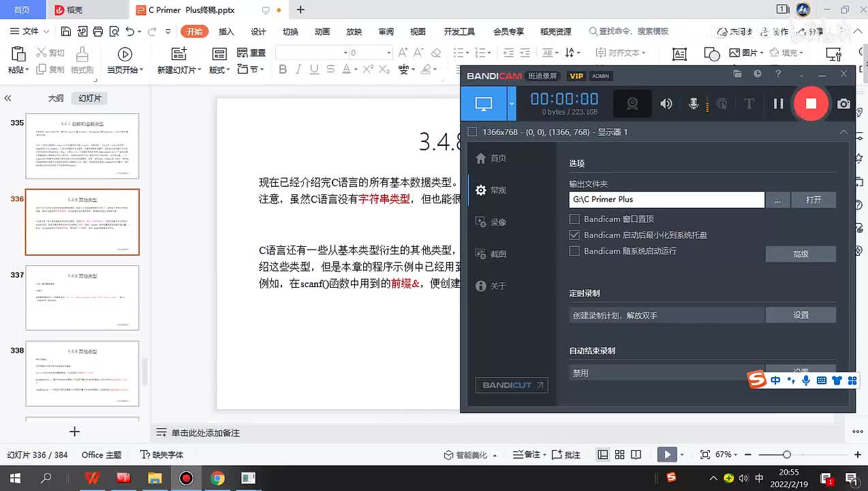Stop the Bandicam recording with red button

tap(811, 104)
